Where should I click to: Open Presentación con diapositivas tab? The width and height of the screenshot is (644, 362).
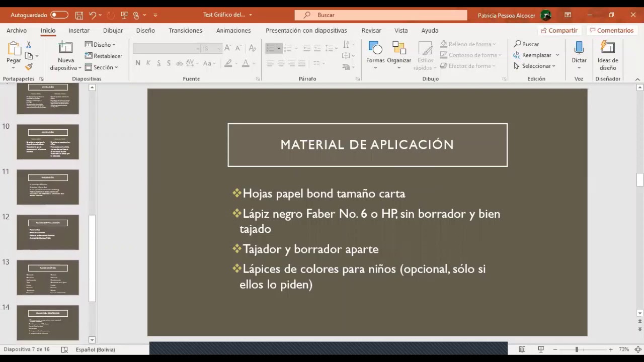point(306,30)
